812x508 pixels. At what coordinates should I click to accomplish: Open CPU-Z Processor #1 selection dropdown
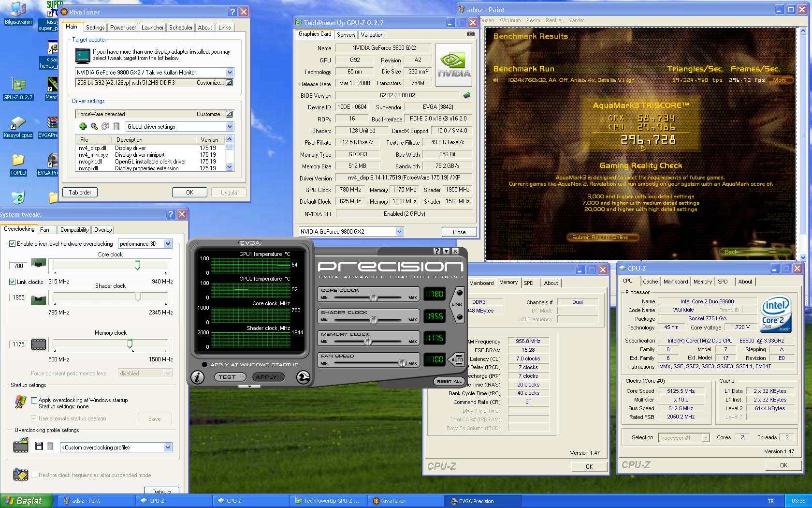706,438
